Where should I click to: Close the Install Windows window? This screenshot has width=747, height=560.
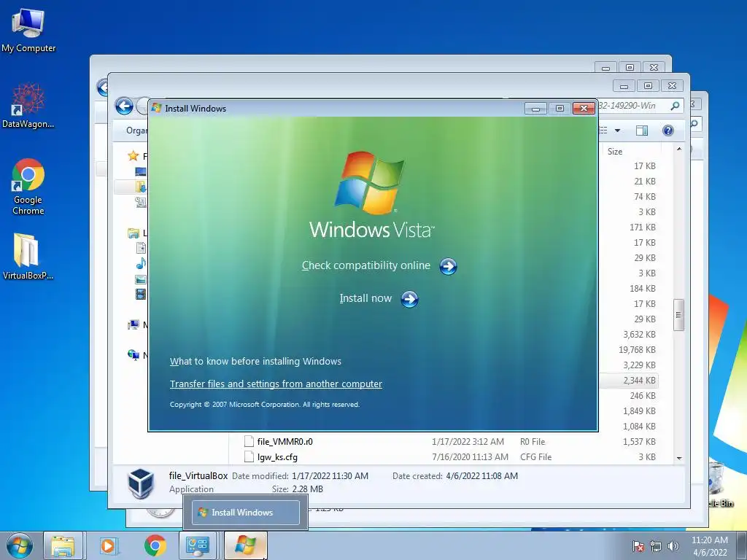click(584, 109)
